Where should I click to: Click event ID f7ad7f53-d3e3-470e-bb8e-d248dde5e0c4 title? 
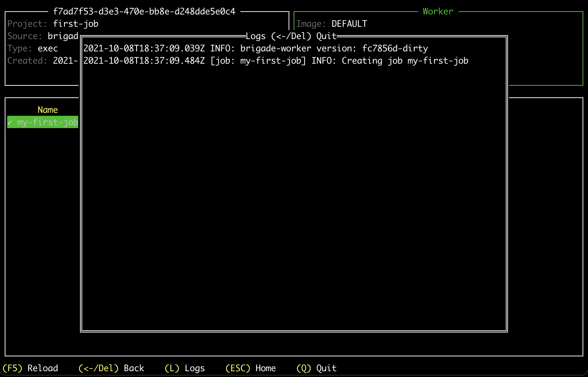144,11
